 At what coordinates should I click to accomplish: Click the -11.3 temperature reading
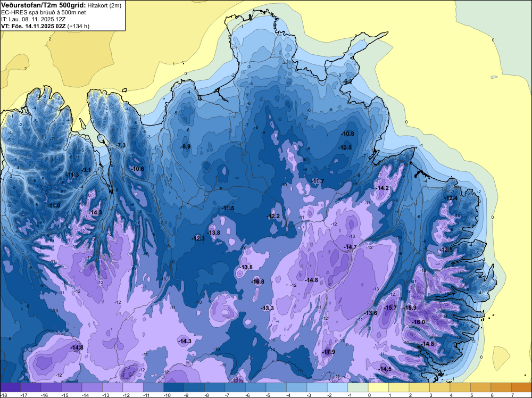click(73, 175)
